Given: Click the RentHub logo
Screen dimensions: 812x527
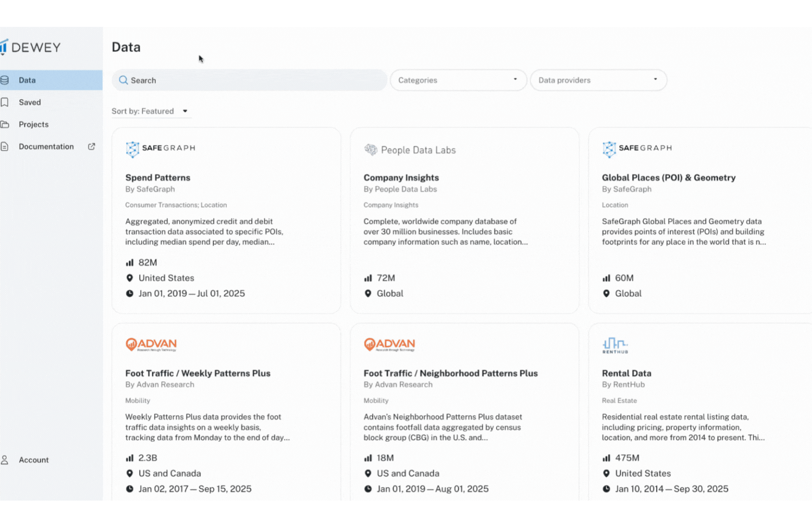Looking at the screenshot, I should (x=615, y=345).
